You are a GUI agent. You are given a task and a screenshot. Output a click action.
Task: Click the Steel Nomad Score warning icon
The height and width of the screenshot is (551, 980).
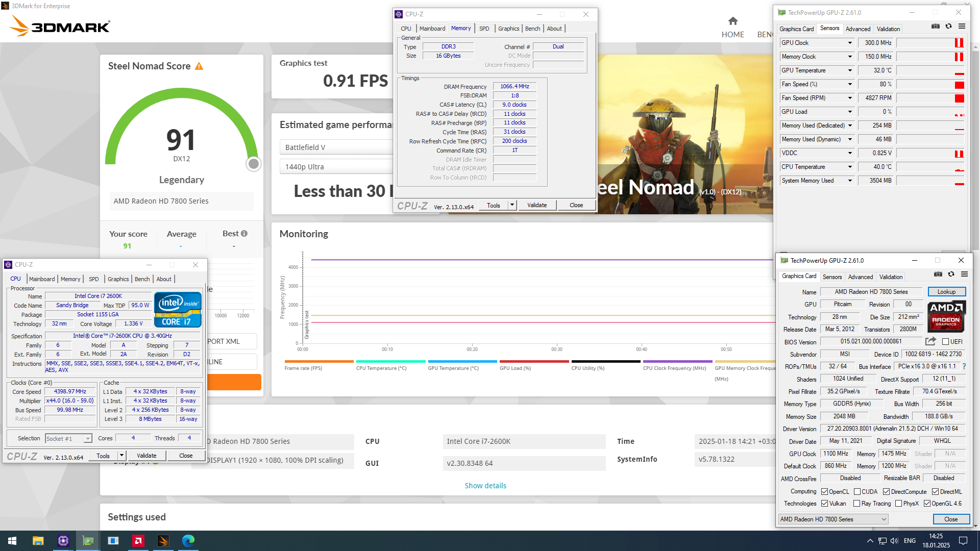[199, 66]
